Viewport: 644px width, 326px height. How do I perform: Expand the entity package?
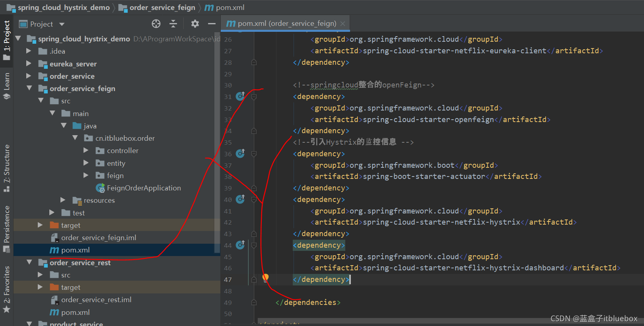86,163
